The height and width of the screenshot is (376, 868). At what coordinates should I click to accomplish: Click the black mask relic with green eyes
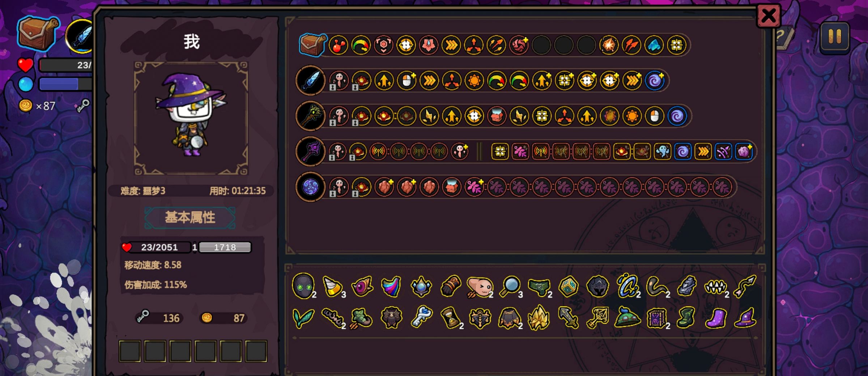tap(303, 286)
